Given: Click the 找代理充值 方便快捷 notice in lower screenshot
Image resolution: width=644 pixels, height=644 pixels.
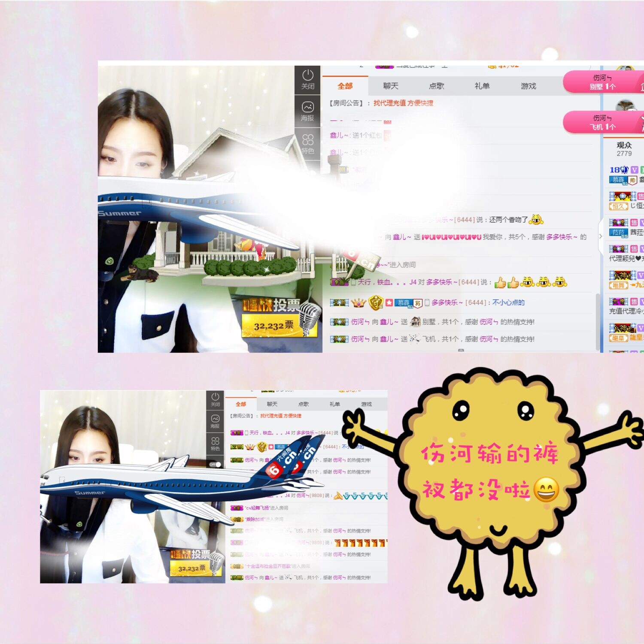Looking at the screenshot, I should click(x=281, y=416).
